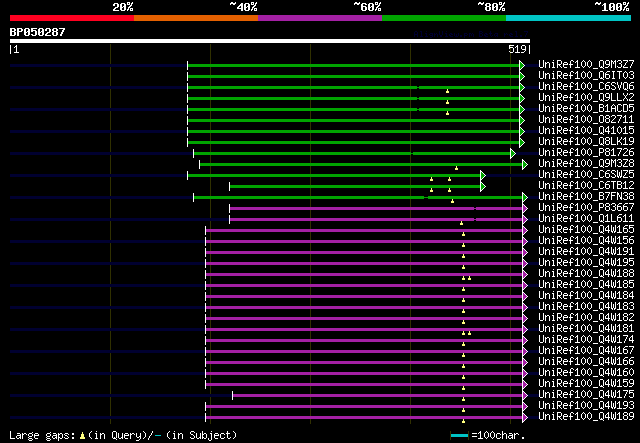The width and height of the screenshot is (640, 443).
Task: Click the yellow gap marker under UniRef100_Q9M3Z8 bar
Action: click(456, 168)
